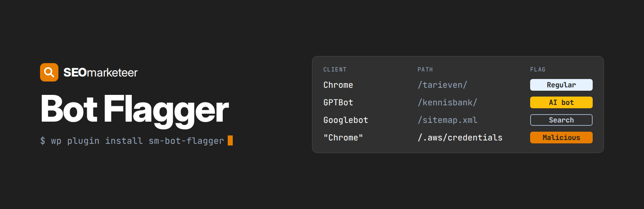Screen dimensions: 644x209
Task: Click the Malicious flag badge
Action: [x=561, y=138]
